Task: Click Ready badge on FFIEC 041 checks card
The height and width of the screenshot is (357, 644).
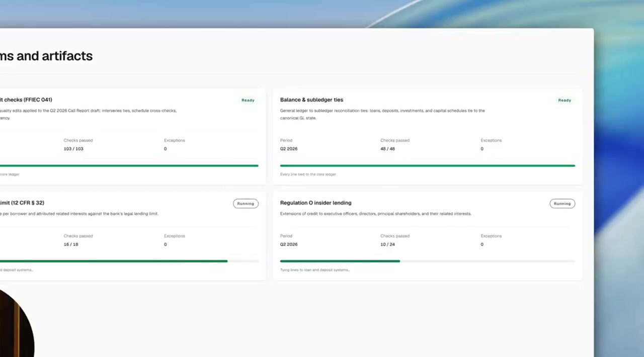Action: (248, 100)
